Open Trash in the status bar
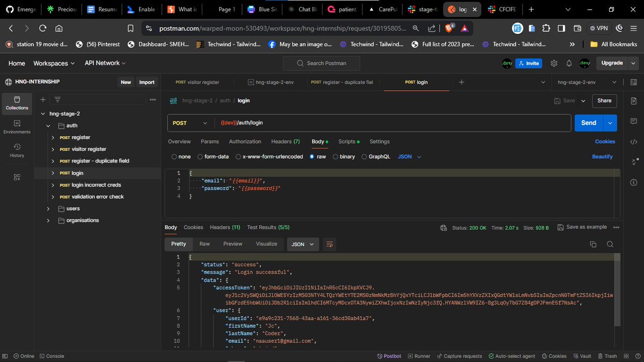Screen dimensions: 644x362 point(607,356)
